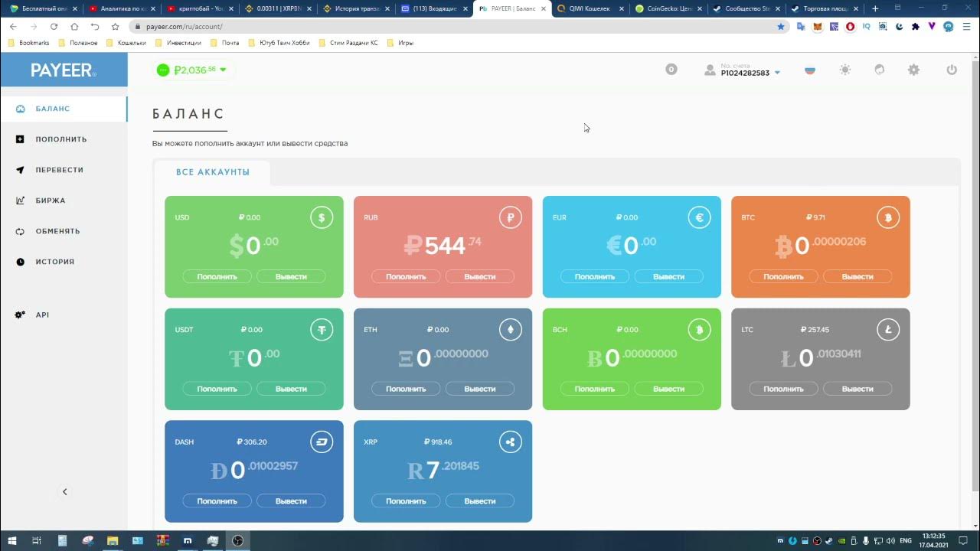Open account settings gear icon
980x551 pixels.
[x=913, y=70]
